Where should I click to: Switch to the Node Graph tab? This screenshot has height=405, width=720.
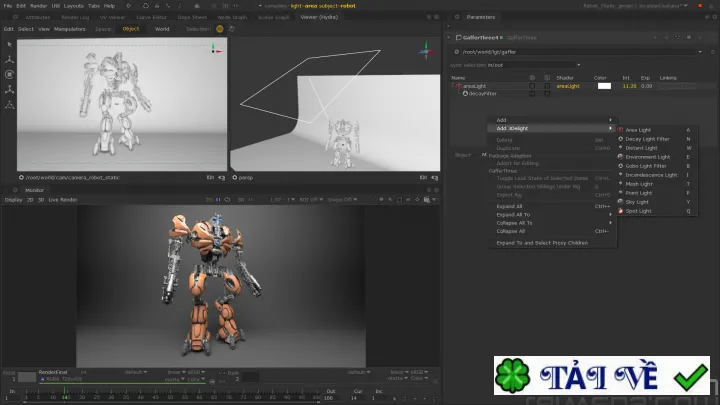[232, 17]
